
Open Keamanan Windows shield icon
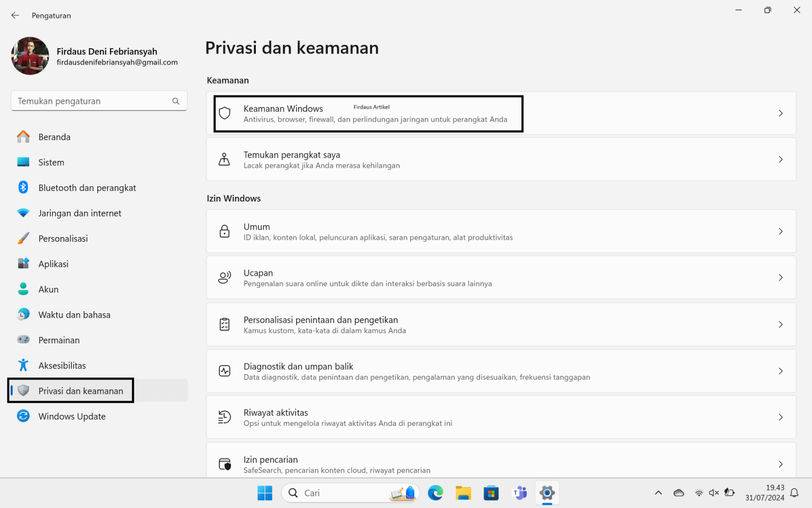(225, 113)
